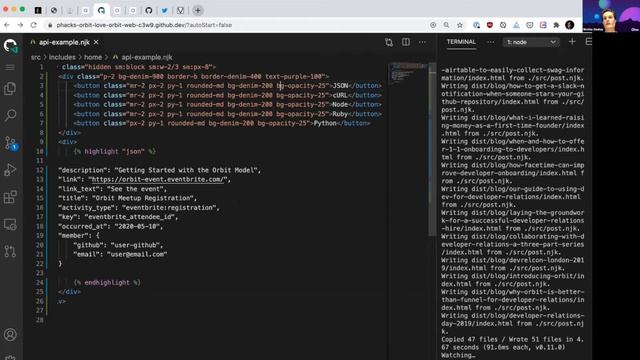The image size is (640, 360).
Task: Open the browser profile avatar
Action: 570,25
